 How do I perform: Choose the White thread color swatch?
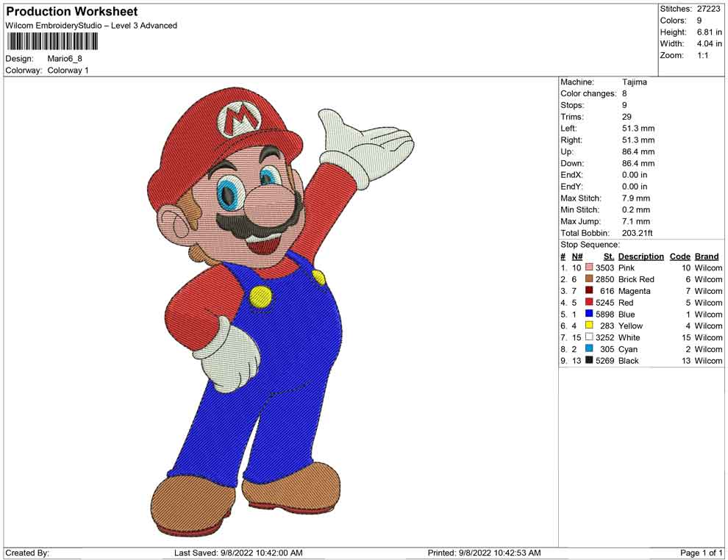(x=589, y=337)
